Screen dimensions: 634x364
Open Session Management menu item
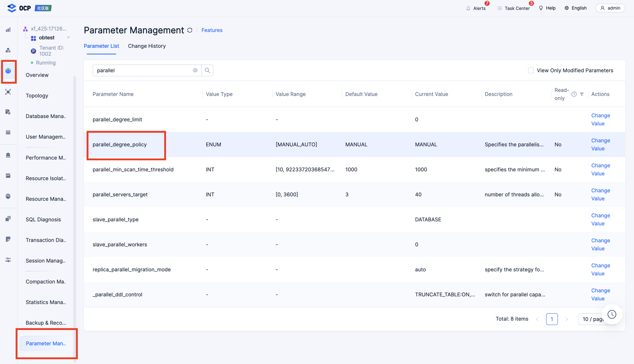coord(46,260)
